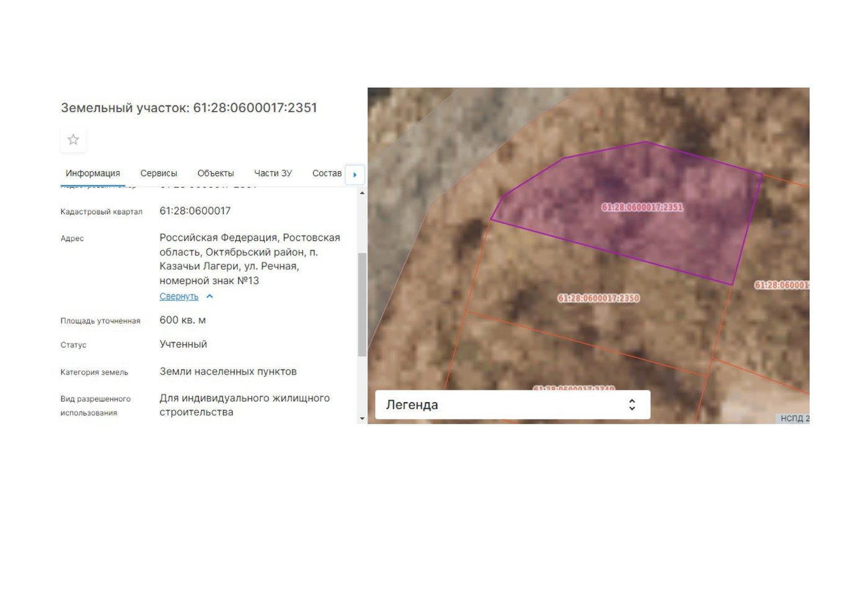Click the Статус label
The height and width of the screenshot is (614, 868).
(x=73, y=345)
